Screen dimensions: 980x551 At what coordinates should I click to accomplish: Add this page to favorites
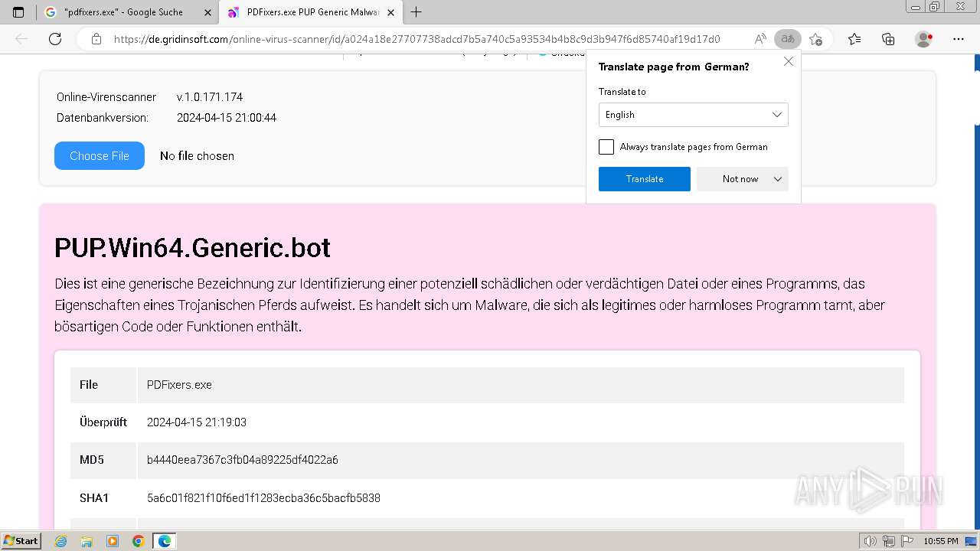(816, 39)
